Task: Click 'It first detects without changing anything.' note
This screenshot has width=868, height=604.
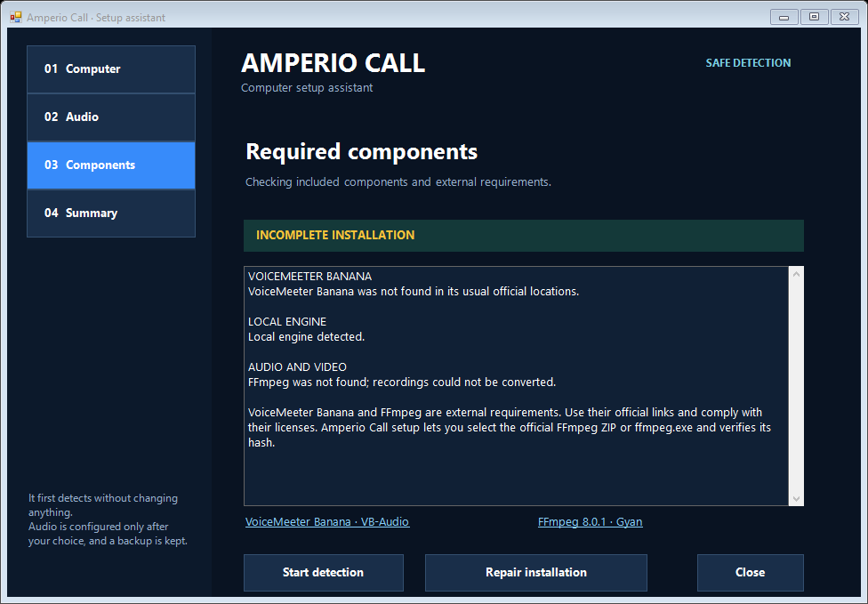Action: (103, 505)
